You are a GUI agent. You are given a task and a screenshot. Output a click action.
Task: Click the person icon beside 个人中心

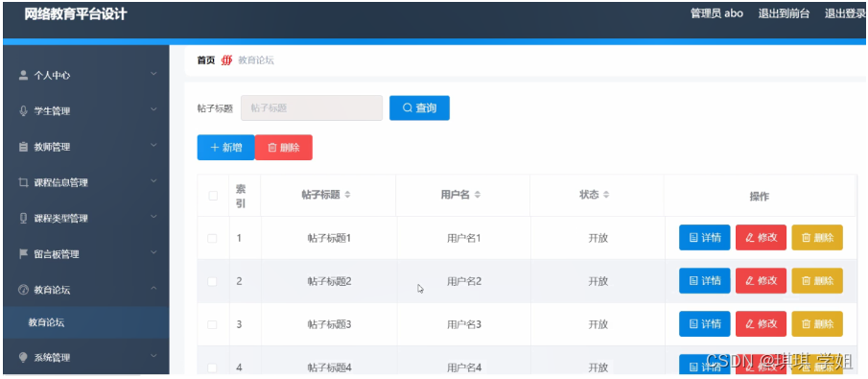23,76
